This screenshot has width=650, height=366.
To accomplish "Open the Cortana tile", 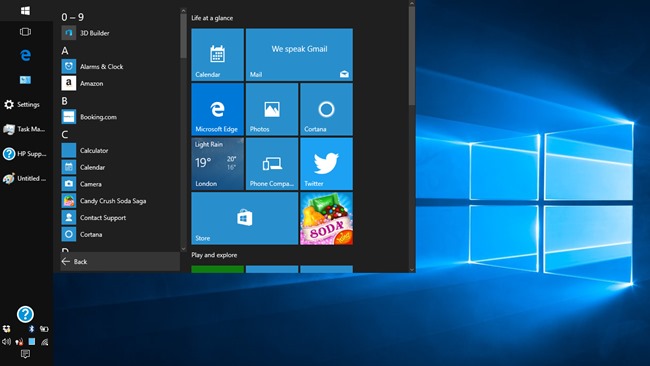I will (x=326, y=109).
